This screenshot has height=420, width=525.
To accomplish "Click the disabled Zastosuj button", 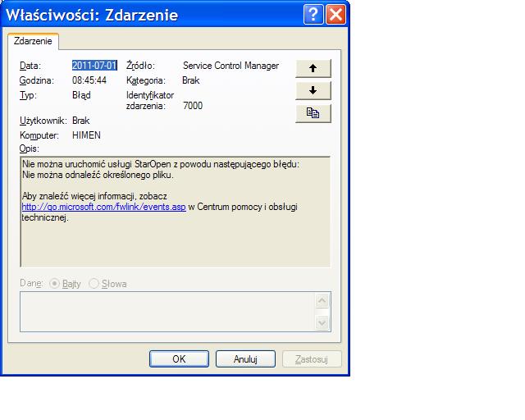I will [x=312, y=359].
